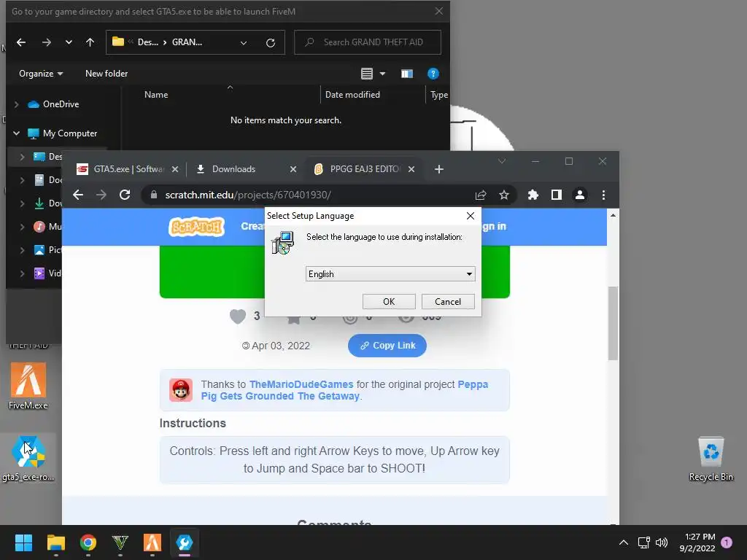Viewport: 747px width, 560px height.
Task: Go forward in Chrome
Action: point(101,195)
